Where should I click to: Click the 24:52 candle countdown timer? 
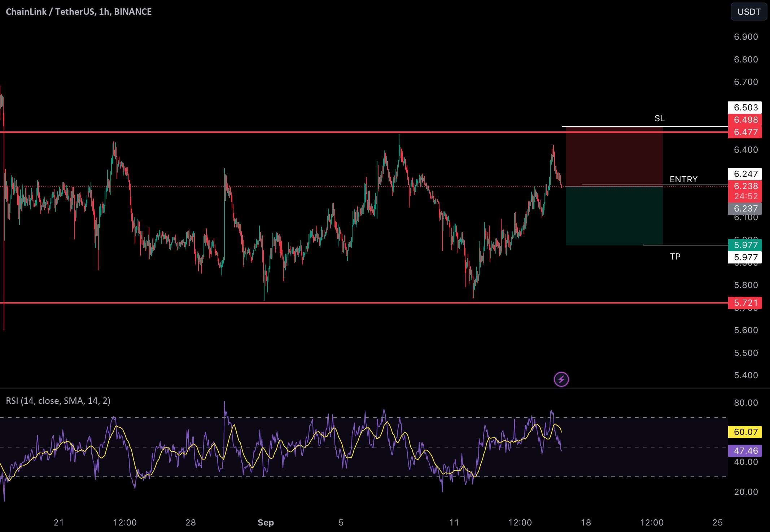point(745,196)
